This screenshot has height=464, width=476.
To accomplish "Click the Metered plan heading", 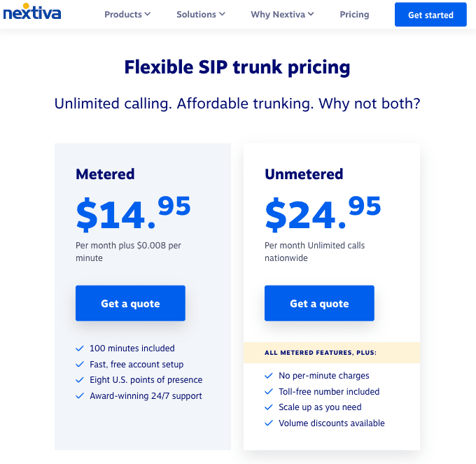I will tap(105, 174).
